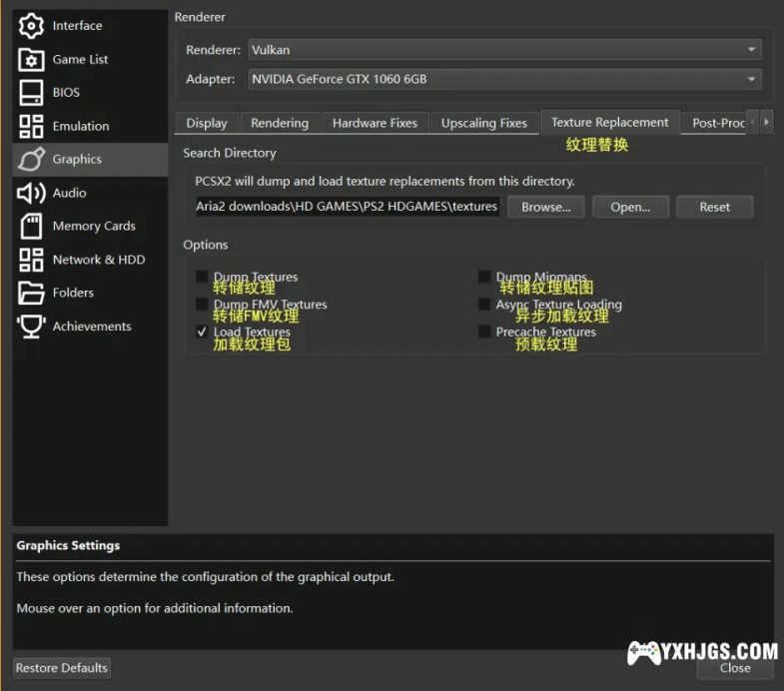Enable the Precache Textures checkbox
The height and width of the screenshot is (691, 784).
(x=484, y=333)
